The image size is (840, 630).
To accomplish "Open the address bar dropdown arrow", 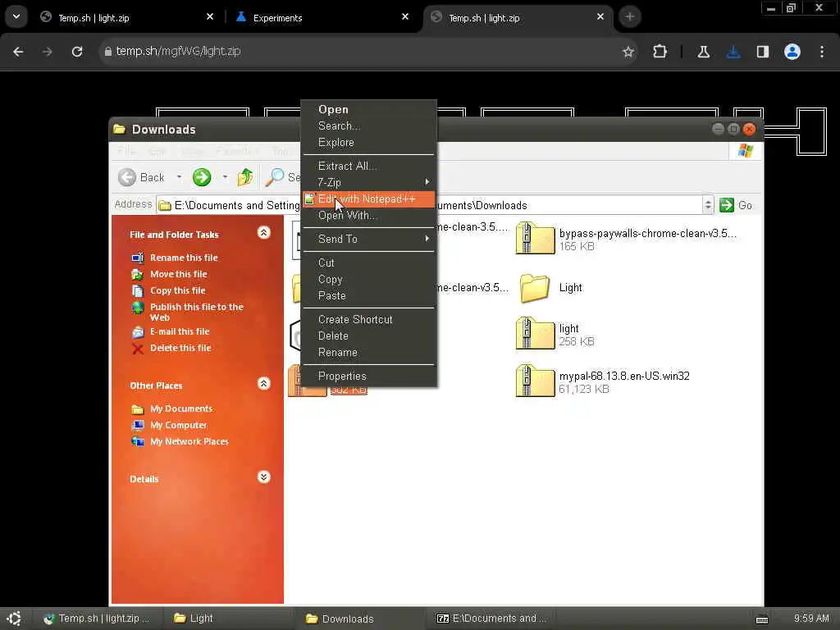I will point(708,205).
